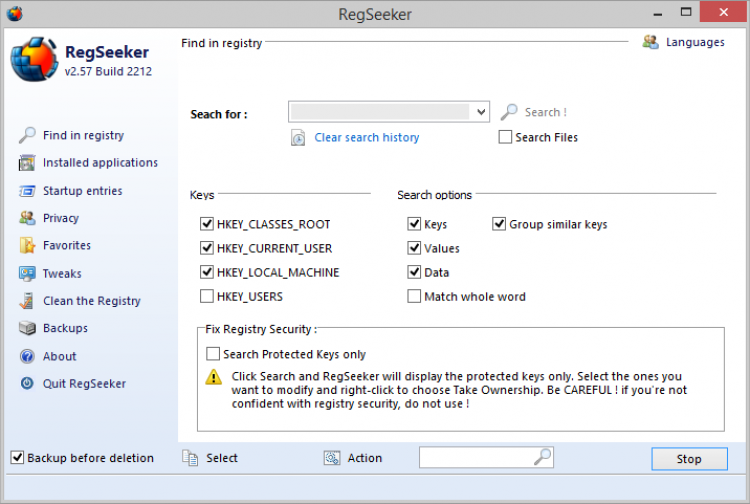Close the RegSeeker window
Screen dimensions: 750x504
pyautogui.click(x=723, y=11)
